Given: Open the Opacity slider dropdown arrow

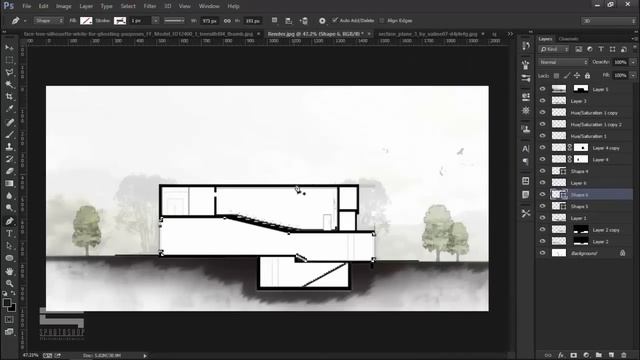Looking at the screenshot, I should (633, 62).
